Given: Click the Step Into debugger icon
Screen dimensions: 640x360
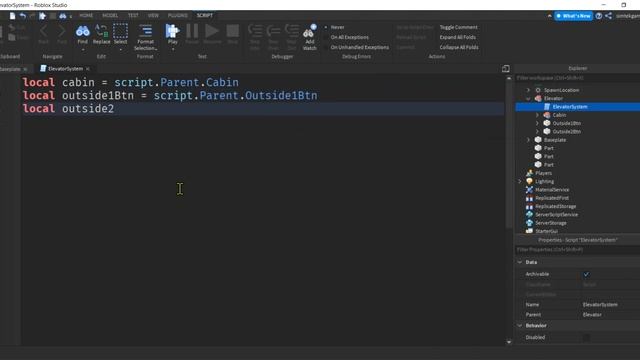Looking at the screenshot, I should coord(255,31).
